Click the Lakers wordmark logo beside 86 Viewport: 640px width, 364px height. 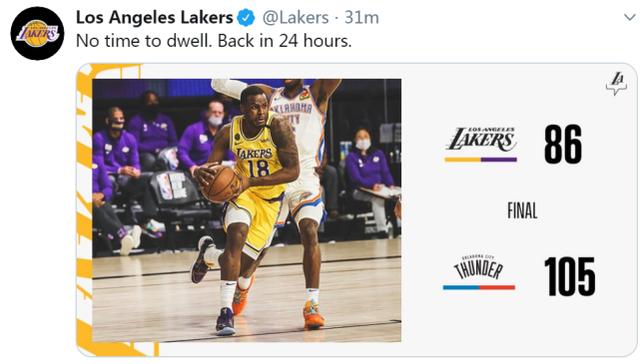click(x=481, y=139)
